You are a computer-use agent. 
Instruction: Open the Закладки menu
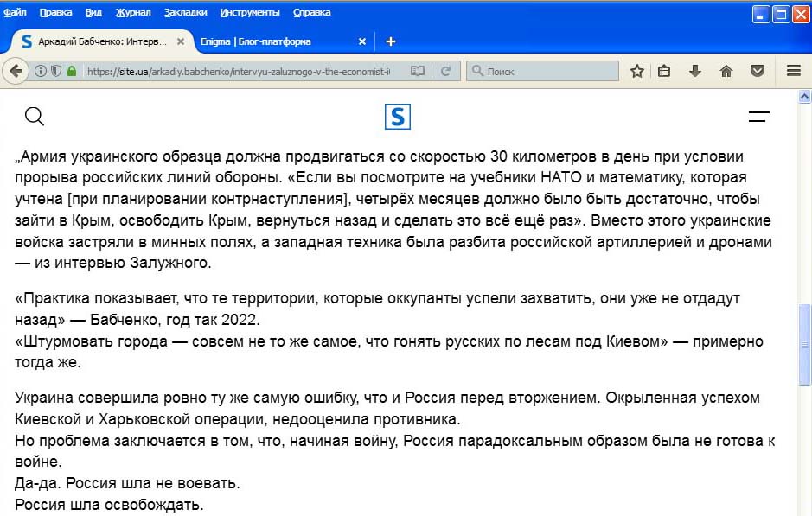pyautogui.click(x=185, y=12)
